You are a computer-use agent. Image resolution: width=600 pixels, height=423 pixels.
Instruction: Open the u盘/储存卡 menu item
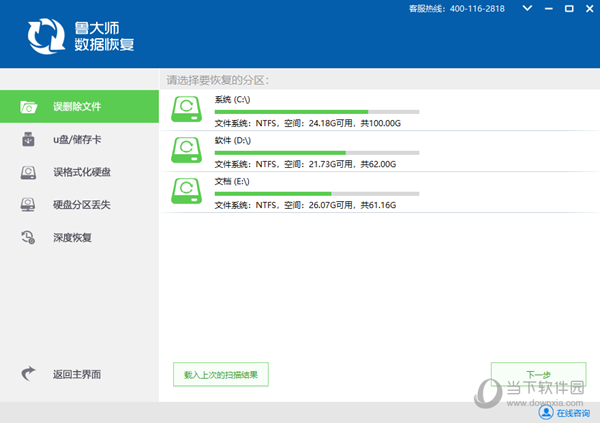click(x=79, y=139)
